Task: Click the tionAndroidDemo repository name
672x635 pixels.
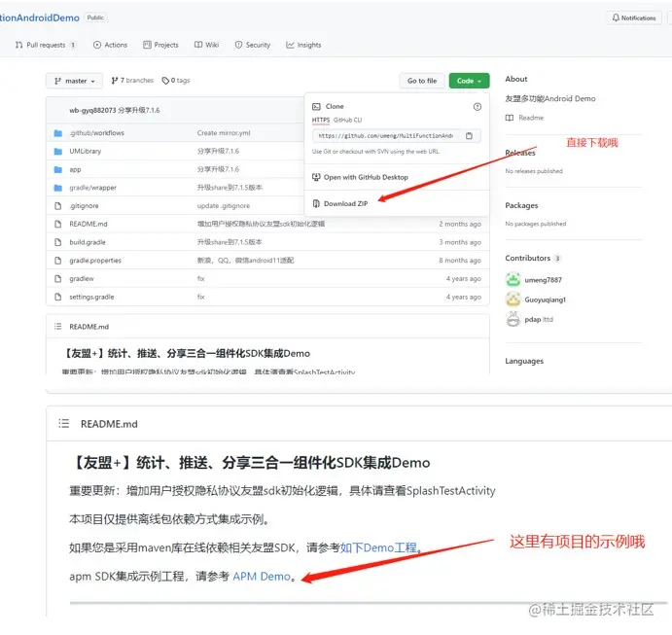Action: tap(40, 18)
